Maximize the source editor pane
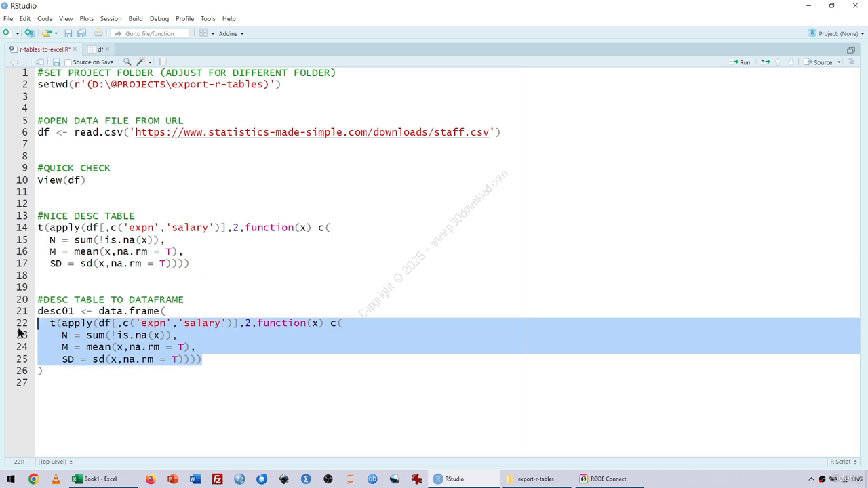The image size is (868, 488). [850, 49]
